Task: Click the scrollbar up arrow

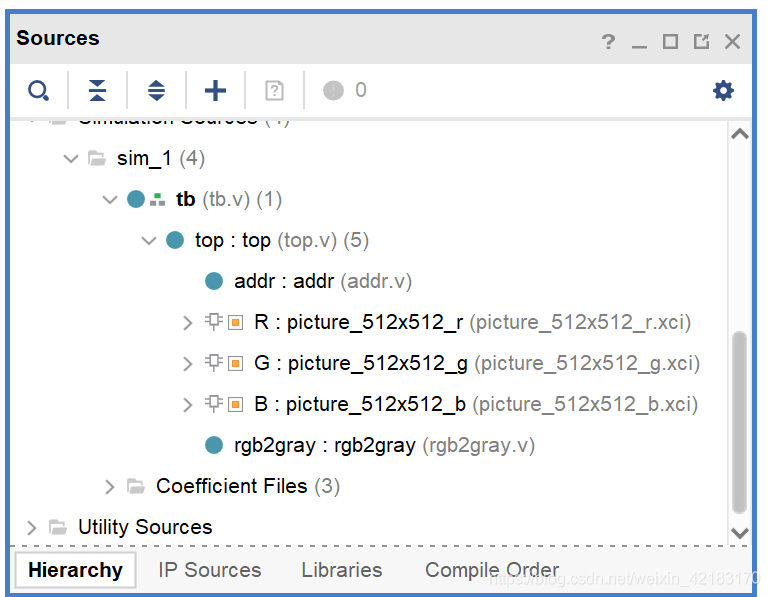Action: (x=740, y=134)
